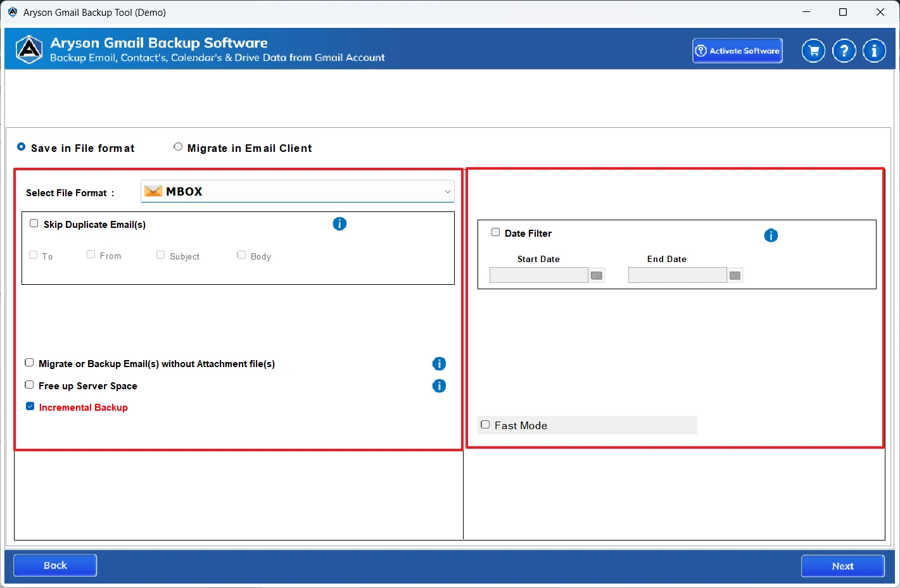The height and width of the screenshot is (588, 900).
Task: Select Migrate in Email Client option
Action: pyautogui.click(x=178, y=147)
